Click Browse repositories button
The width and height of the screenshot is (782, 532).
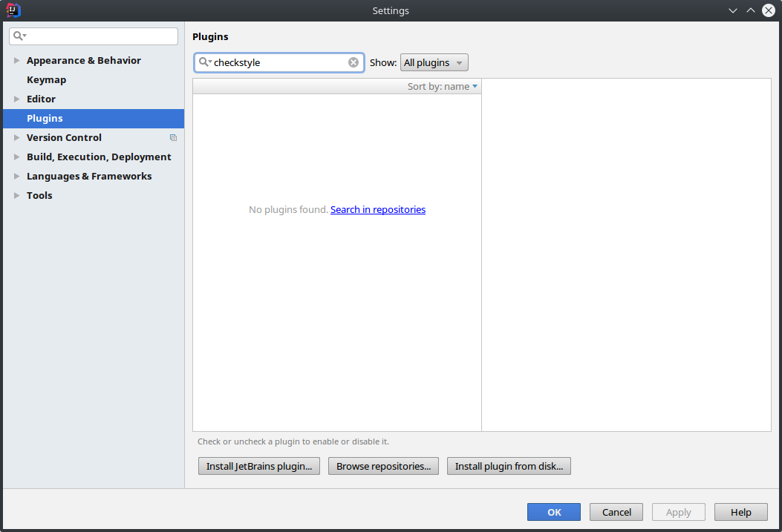pos(383,467)
